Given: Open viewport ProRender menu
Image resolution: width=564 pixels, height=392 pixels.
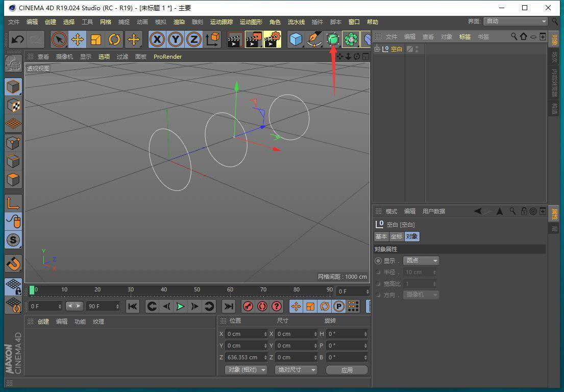Looking at the screenshot, I should [x=167, y=57].
